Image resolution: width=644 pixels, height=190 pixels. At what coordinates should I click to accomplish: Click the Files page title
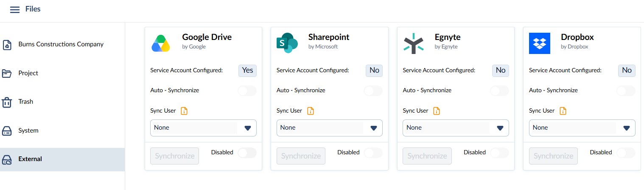click(33, 9)
